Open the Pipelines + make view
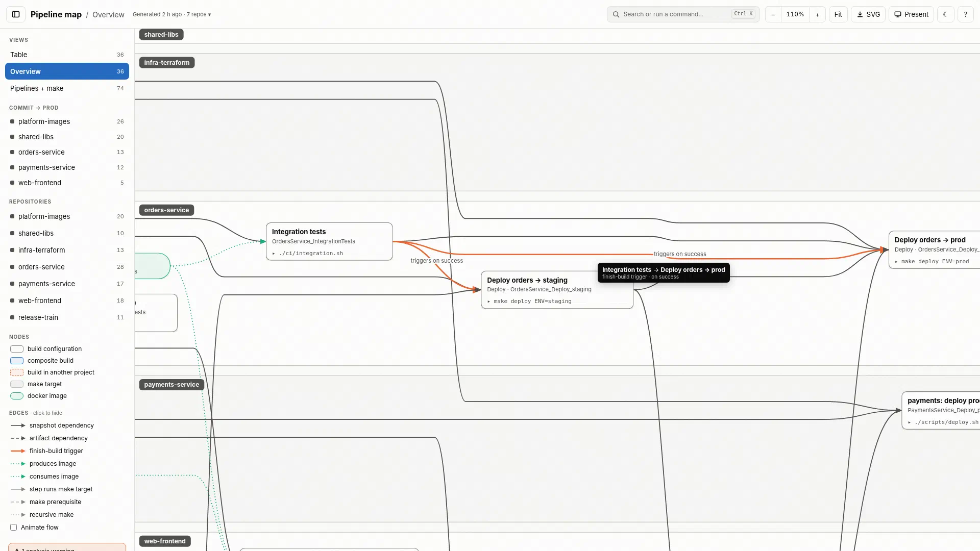This screenshot has height=551, width=980. click(x=67, y=88)
